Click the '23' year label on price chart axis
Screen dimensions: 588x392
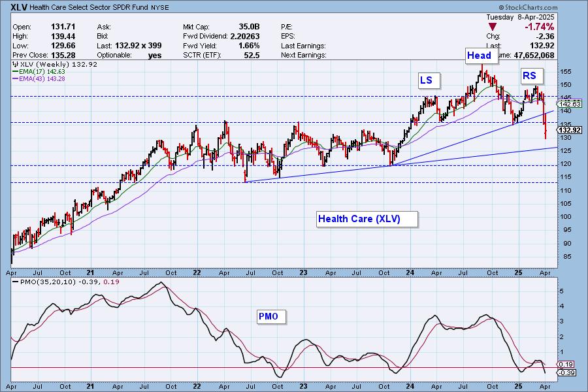point(303,272)
